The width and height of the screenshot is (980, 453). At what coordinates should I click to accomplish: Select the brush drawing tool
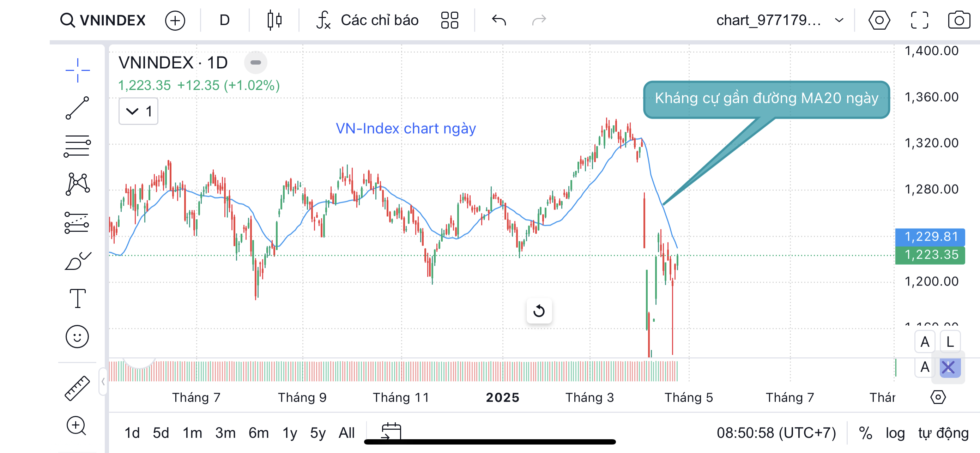(77, 261)
